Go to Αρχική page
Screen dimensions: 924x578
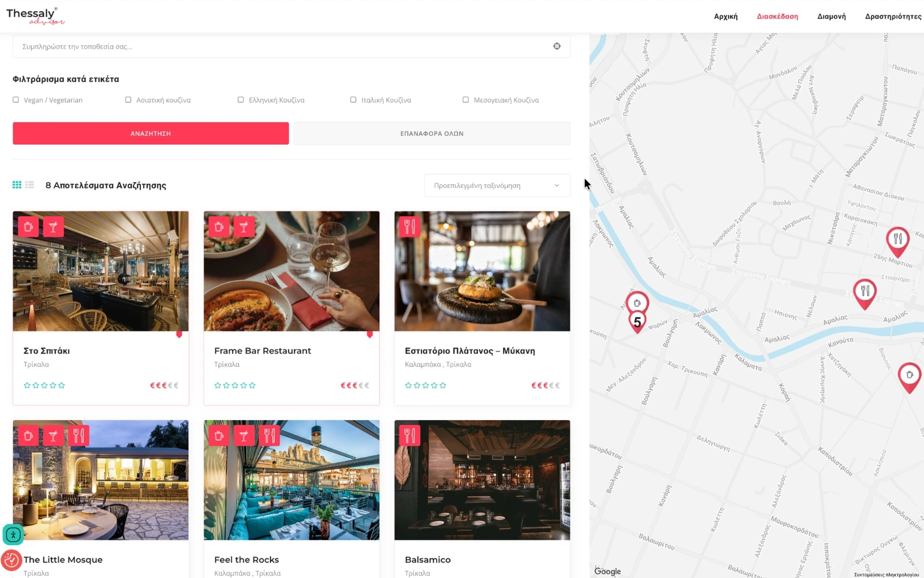tap(725, 16)
